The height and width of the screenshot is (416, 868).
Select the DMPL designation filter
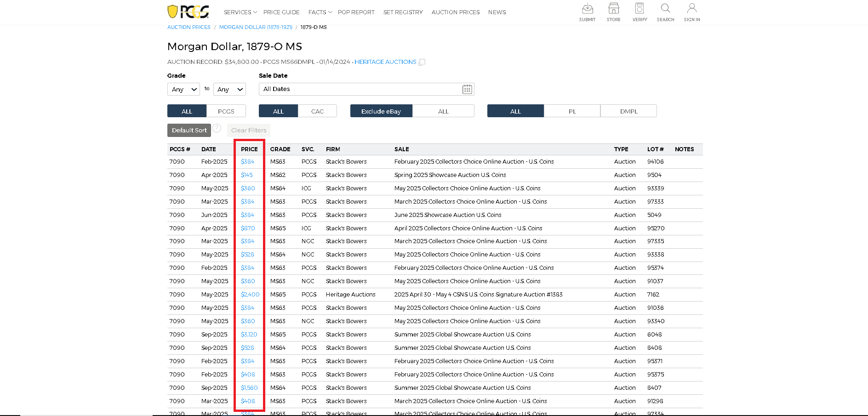pos(628,111)
